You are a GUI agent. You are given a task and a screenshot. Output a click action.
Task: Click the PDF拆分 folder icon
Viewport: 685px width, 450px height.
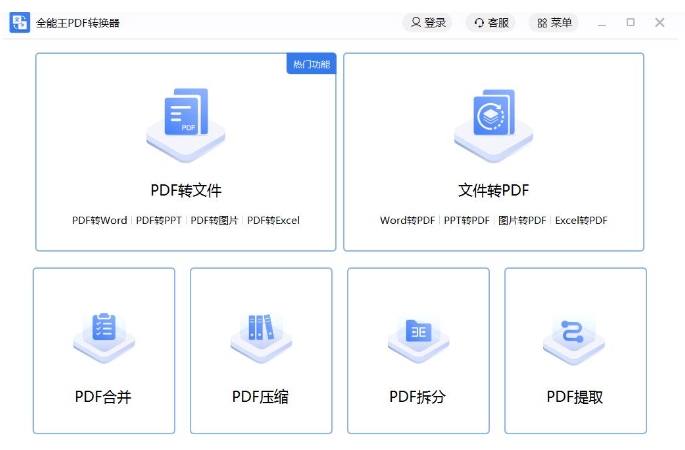[x=419, y=340]
